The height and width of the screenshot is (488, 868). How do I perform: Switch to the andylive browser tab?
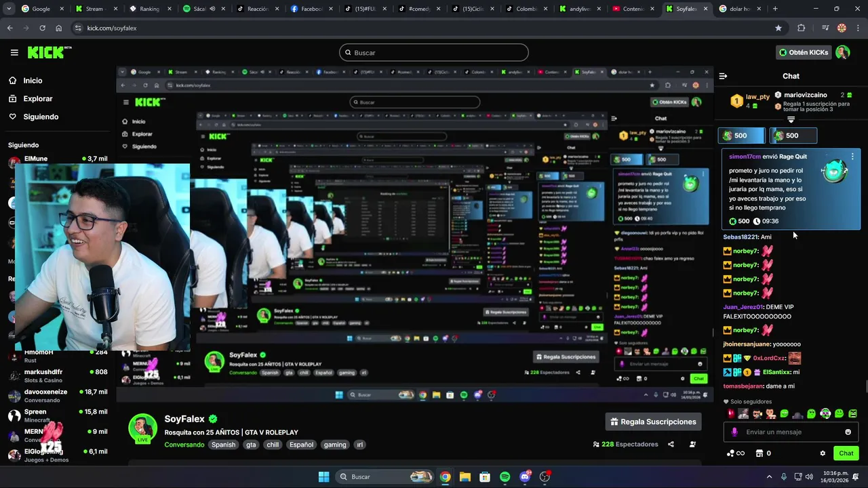click(x=580, y=9)
